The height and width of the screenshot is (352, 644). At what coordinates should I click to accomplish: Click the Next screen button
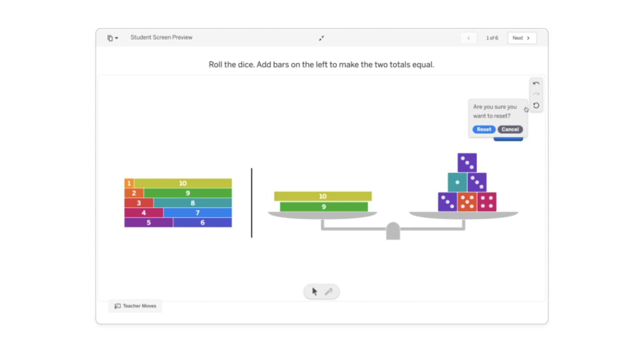pos(522,38)
